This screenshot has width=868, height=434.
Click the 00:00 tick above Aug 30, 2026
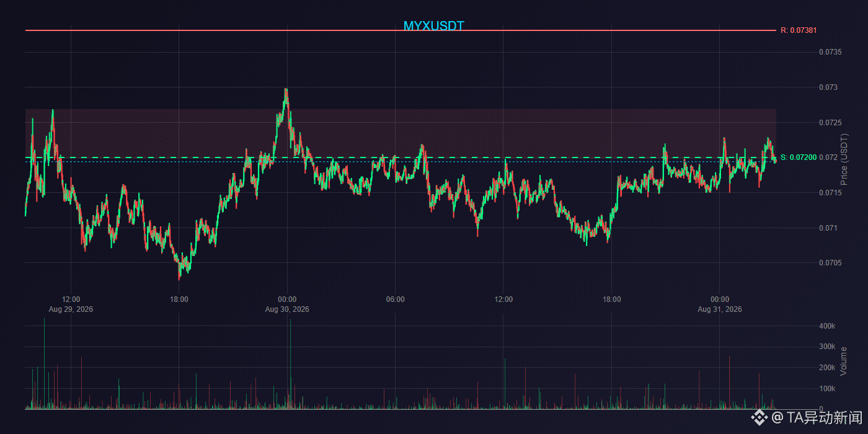[287, 299]
